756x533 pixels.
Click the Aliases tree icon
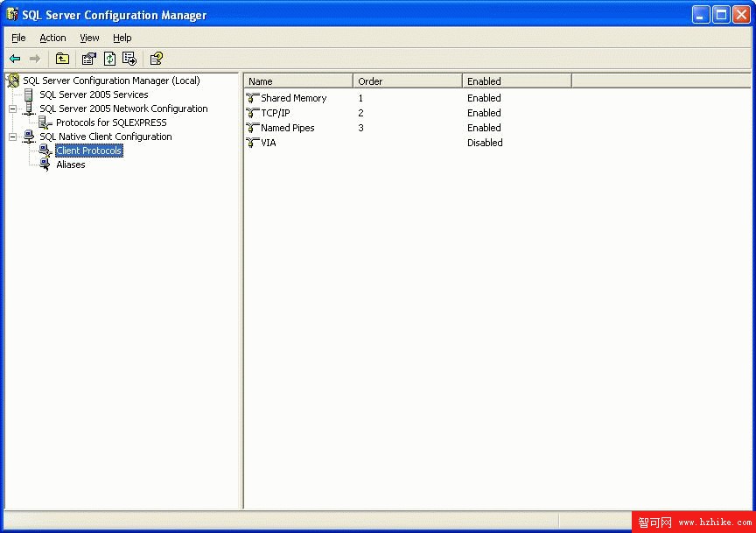pos(45,165)
